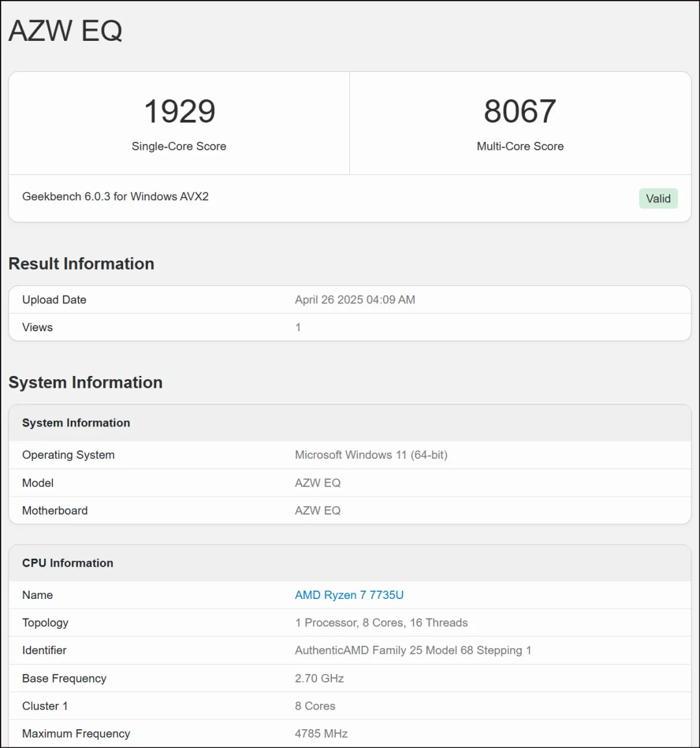This screenshot has width=700, height=748.
Task: Select the Motherboard row label
Action: 55,510
